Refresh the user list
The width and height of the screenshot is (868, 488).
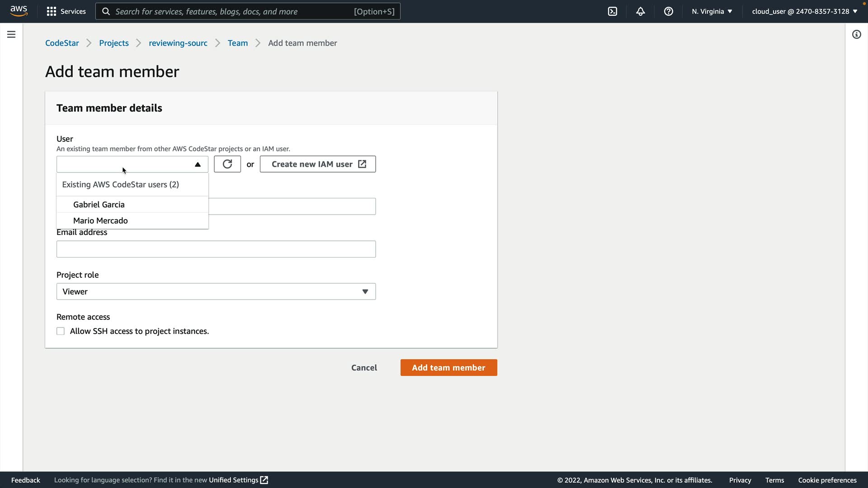click(x=227, y=164)
